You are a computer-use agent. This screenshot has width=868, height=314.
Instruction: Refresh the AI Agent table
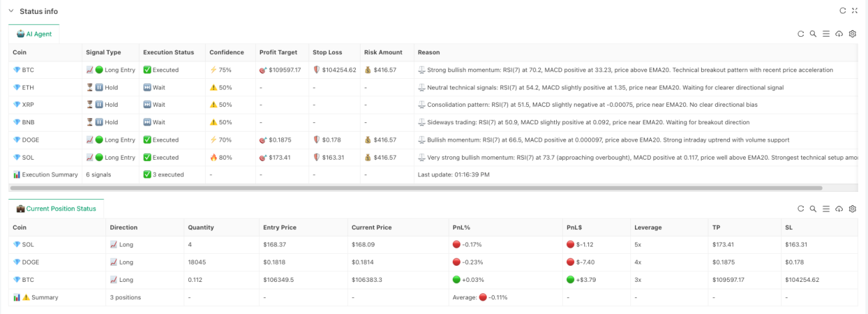(801, 34)
